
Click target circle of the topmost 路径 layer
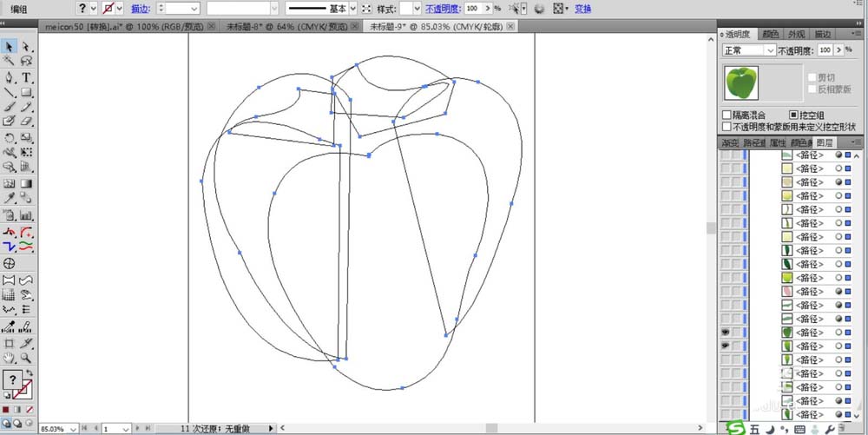pos(838,155)
